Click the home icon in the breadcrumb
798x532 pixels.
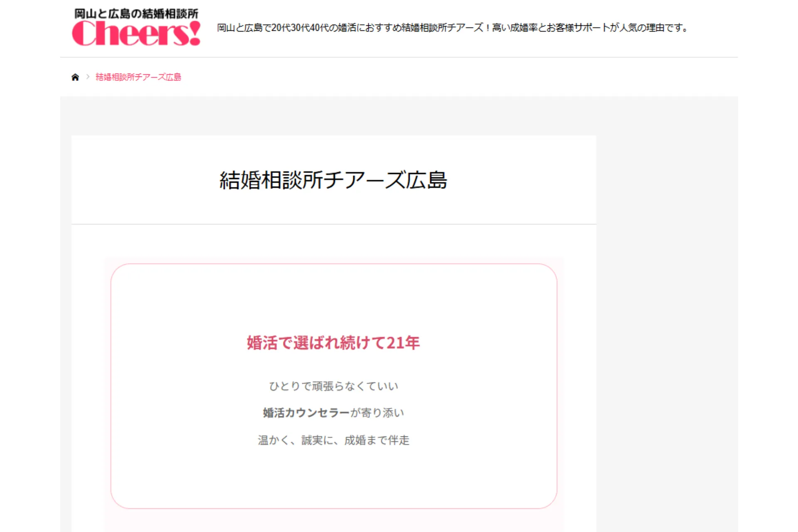(76, 76)
